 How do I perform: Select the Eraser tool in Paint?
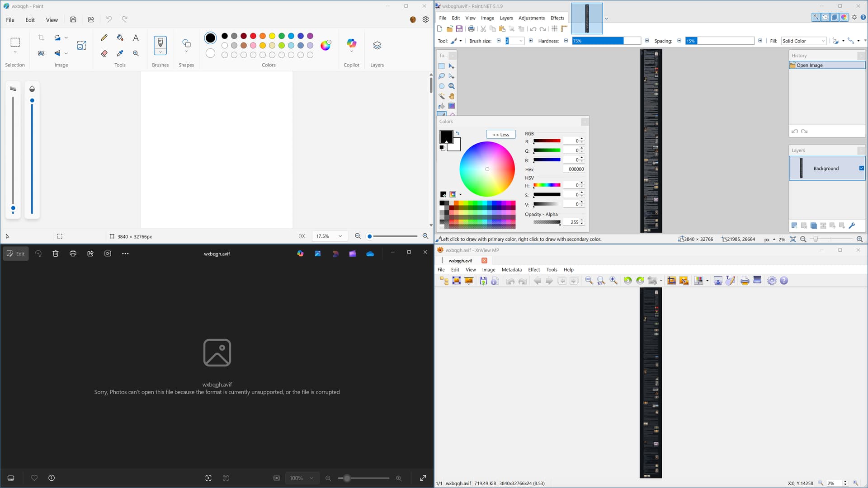104,53
